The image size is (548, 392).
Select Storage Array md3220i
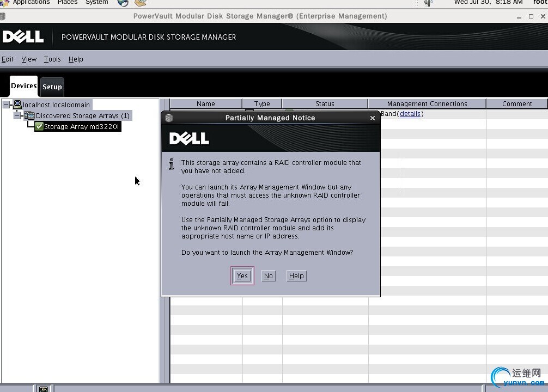pos(81,126)
